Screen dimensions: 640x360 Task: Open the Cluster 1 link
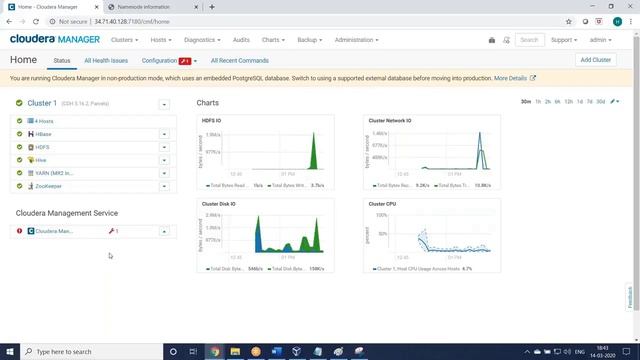[x=42, y=103]
